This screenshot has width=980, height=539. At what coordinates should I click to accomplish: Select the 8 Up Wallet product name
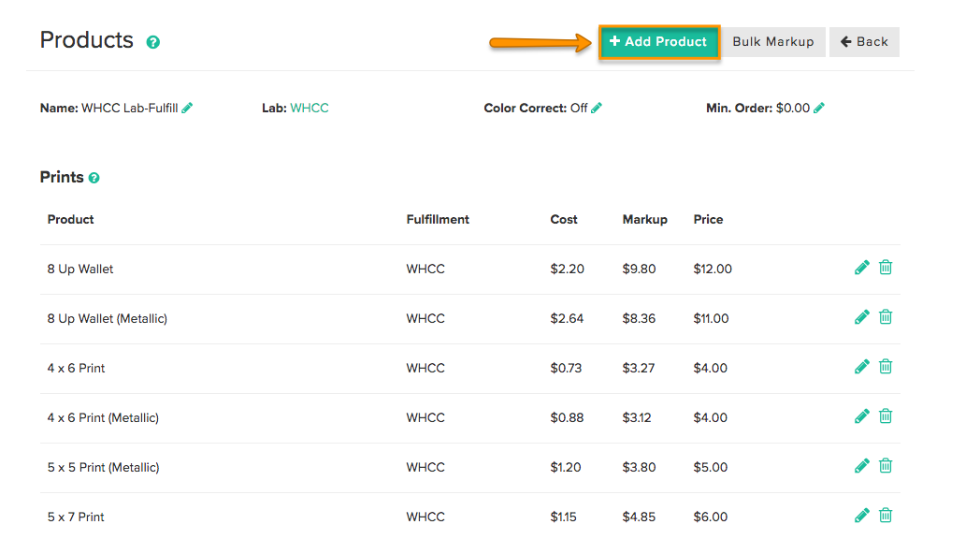[x=80, y=269]
